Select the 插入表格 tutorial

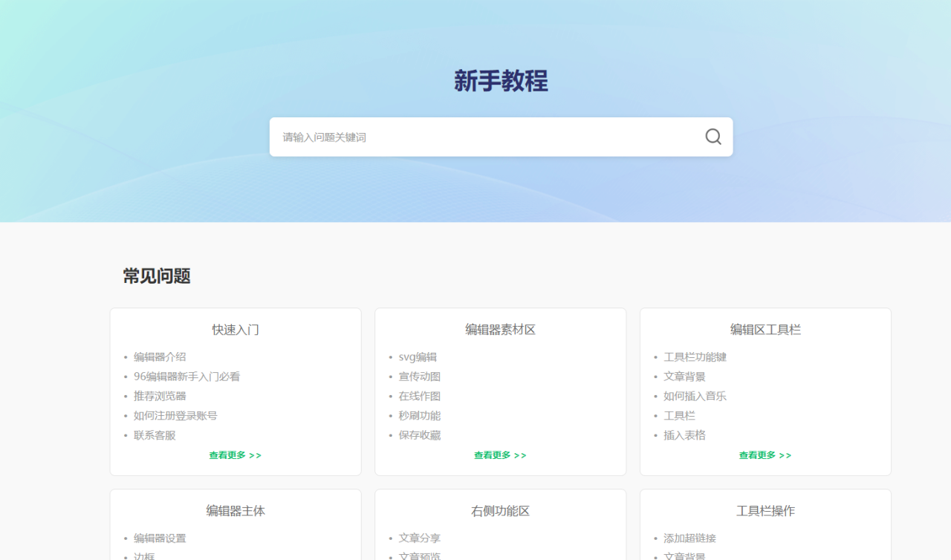(x=684, y=435)
